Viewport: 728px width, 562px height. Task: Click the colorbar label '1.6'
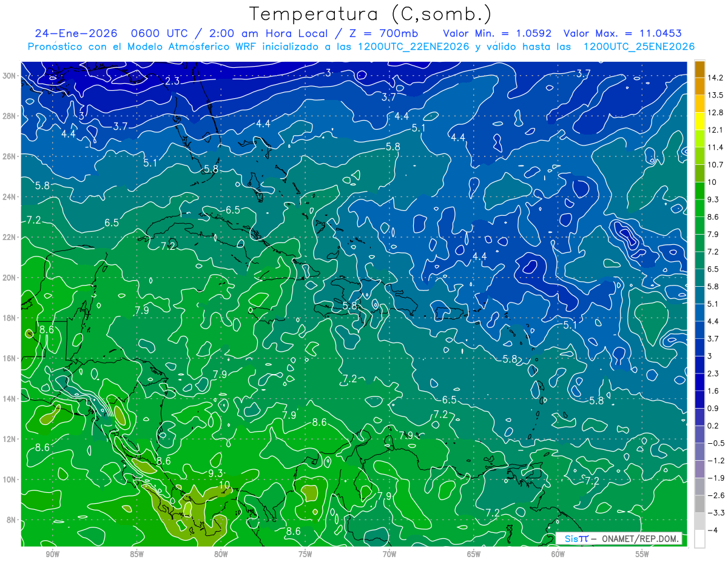tap(713, 391)
